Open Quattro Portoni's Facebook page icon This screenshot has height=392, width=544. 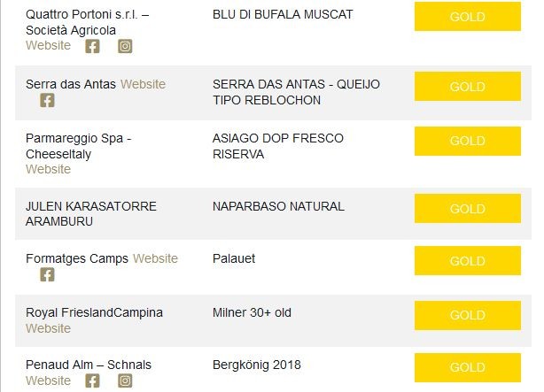tap(92, 46)
